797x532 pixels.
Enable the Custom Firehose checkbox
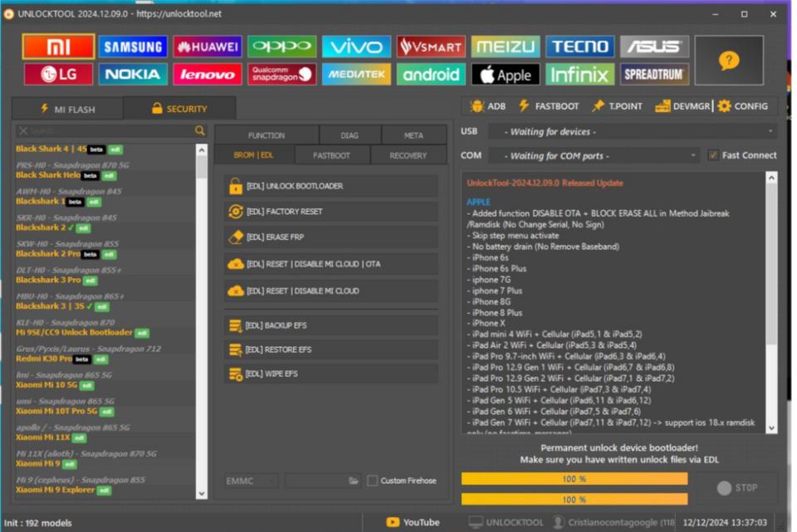click(373, 481)
